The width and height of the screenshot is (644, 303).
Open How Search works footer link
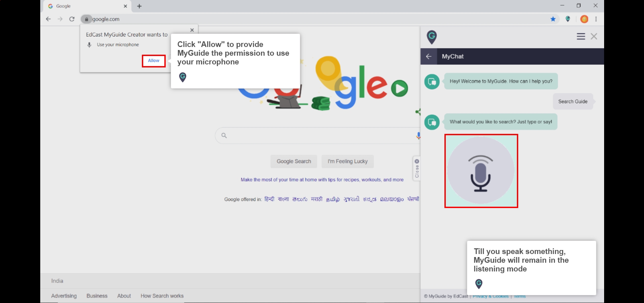[162, 296]
